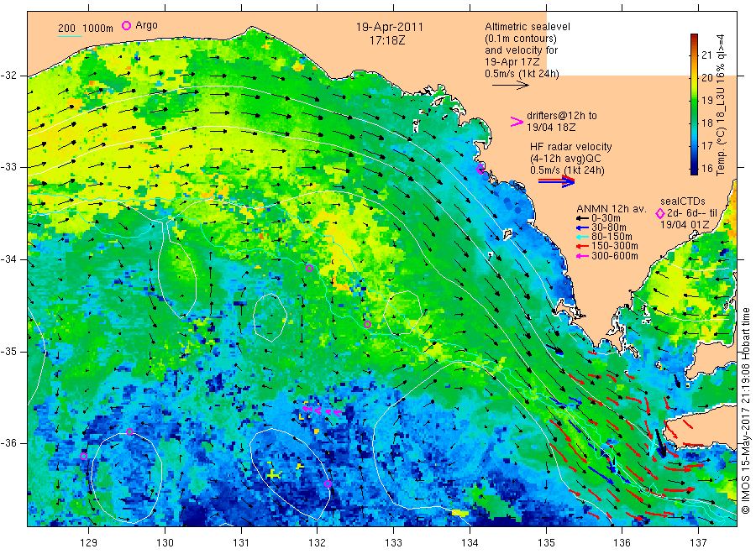Click the 17 degree colour bar label

pos(706,145)
